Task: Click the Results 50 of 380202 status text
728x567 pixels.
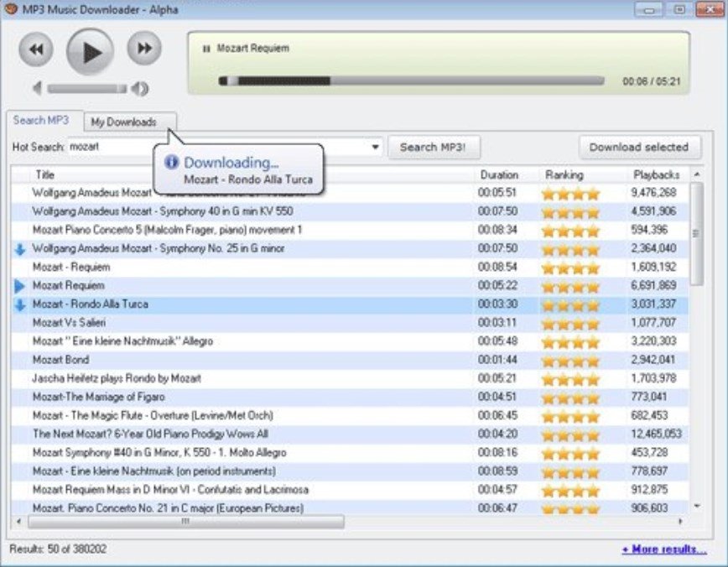Action: [x=58, y=549]
